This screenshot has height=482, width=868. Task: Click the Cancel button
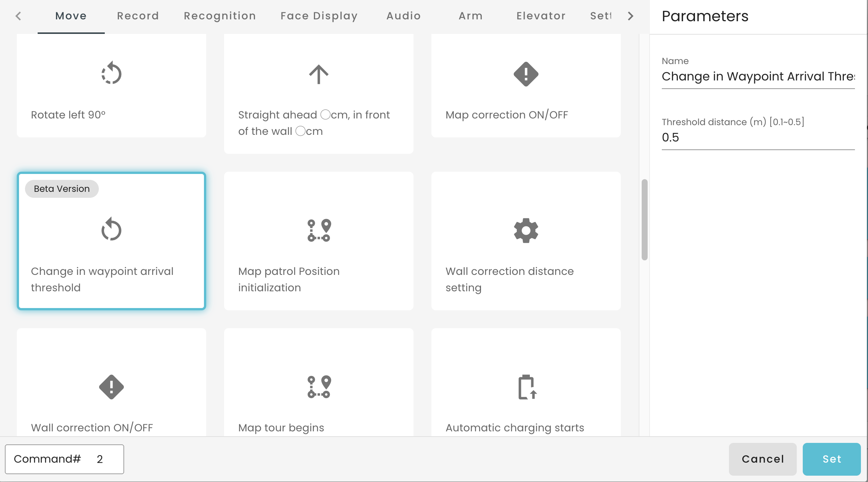(x=763, y=459)
